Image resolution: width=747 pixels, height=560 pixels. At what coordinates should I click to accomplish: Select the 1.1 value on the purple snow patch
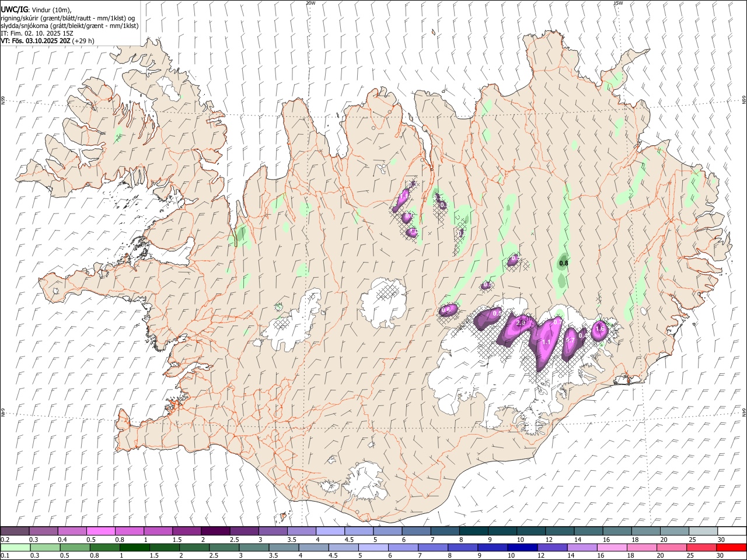(546, 342)
